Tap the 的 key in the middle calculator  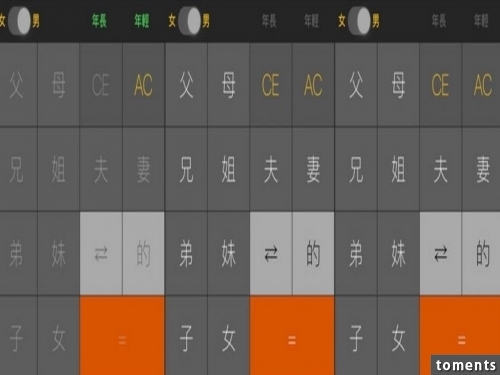(x=313, y=253)
